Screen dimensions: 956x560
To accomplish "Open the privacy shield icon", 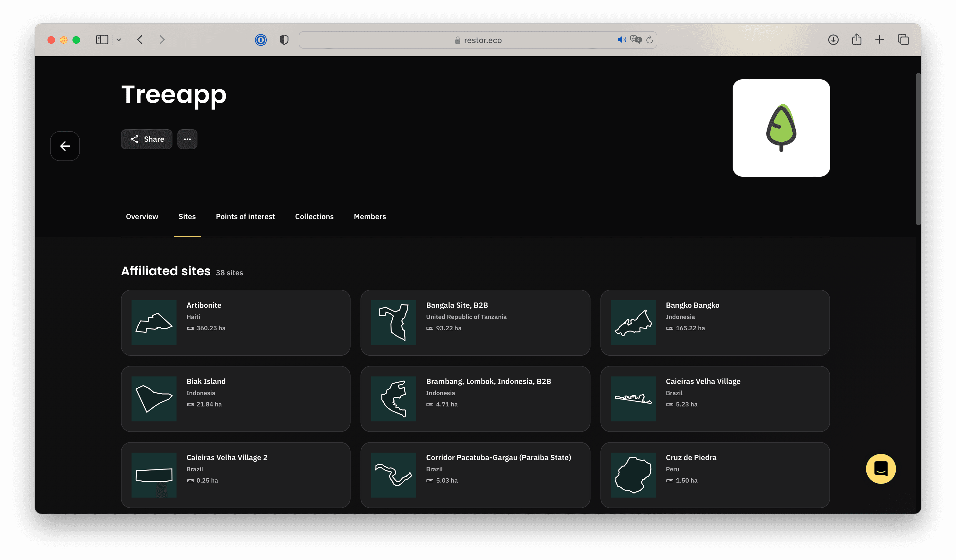I will pos(284,40).
